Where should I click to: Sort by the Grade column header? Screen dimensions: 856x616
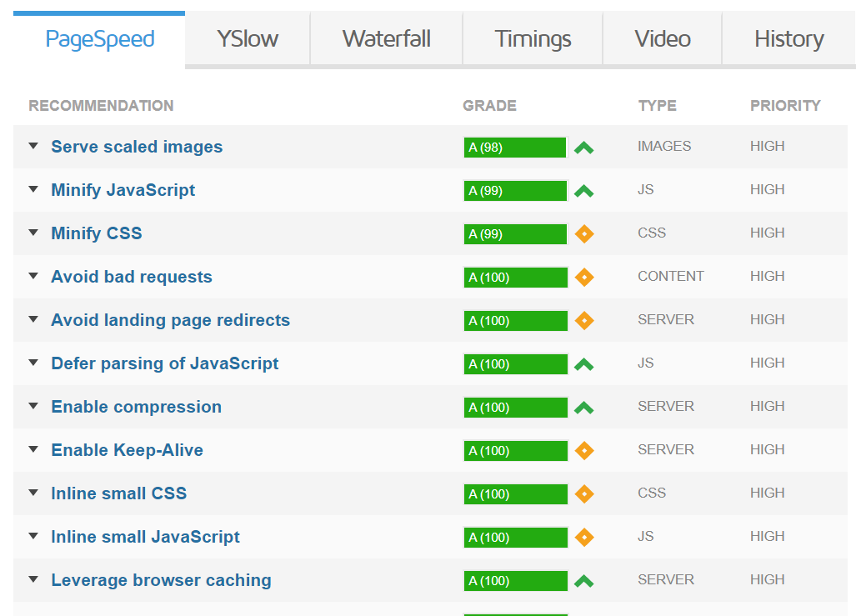(x=489, y=106)
